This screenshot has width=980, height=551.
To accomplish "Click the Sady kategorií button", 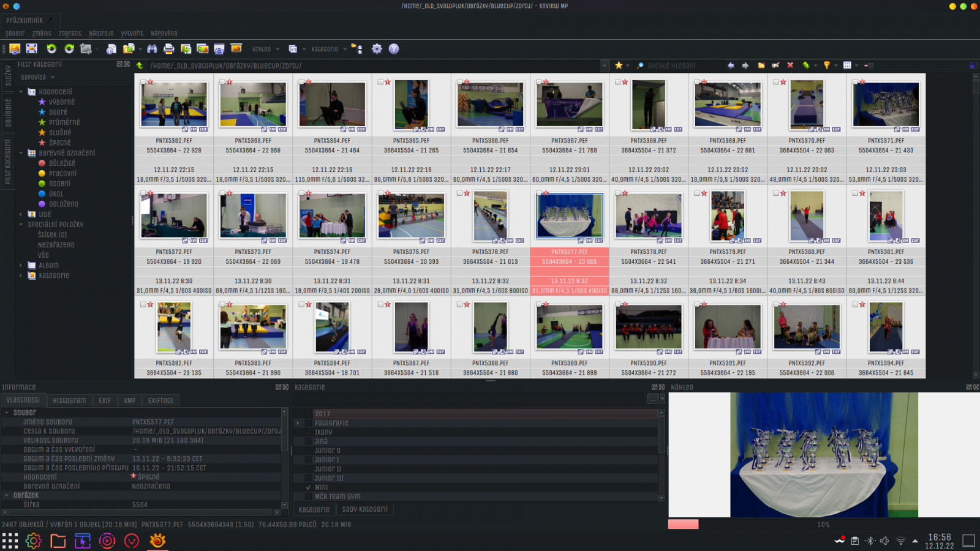I will [364, 509].
